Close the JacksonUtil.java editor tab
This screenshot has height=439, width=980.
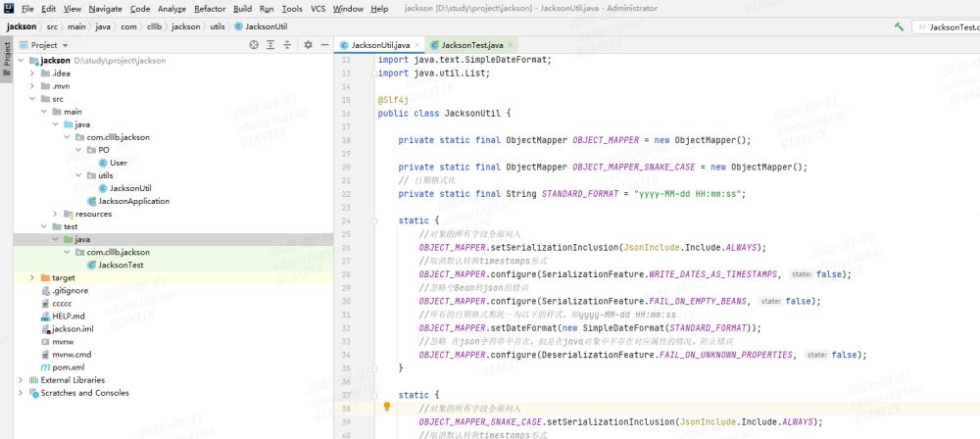(x=418, y=45)
